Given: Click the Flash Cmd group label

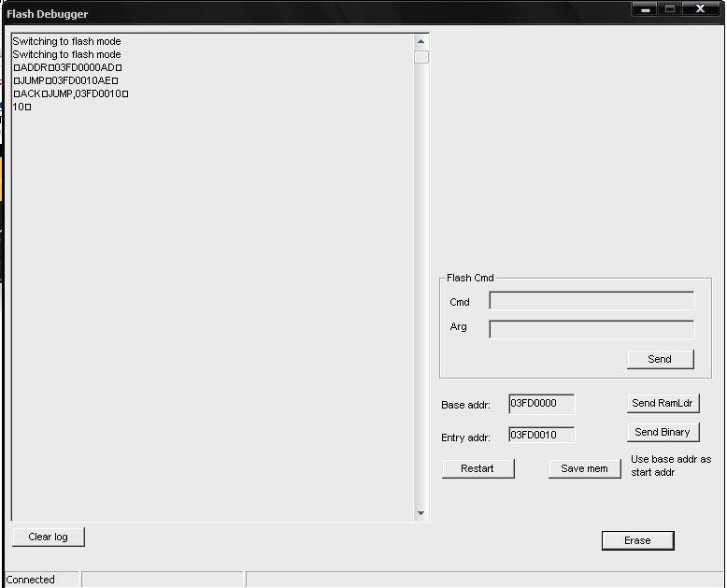Looking at the screenshot, I should click(470, 278).
